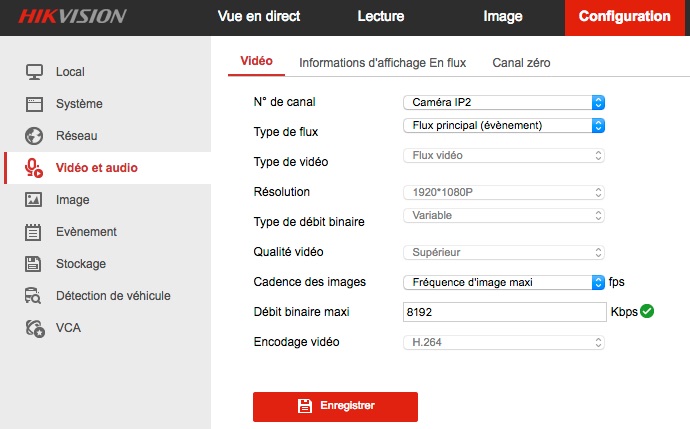Viewport: 690px width, 429px height.
Task: Expand the Type de flux dropdown
Action: coord(504,126)
